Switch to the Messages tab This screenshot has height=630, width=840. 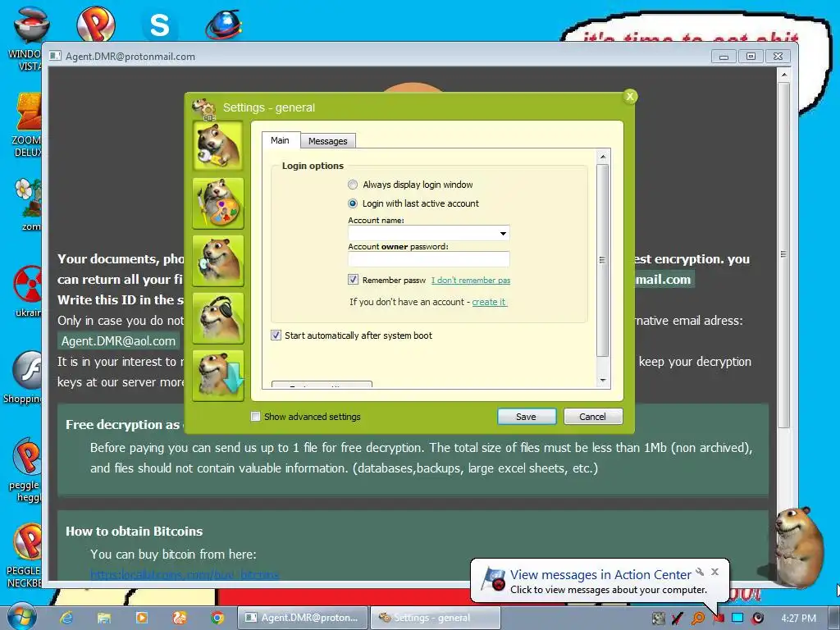point(328,141)
